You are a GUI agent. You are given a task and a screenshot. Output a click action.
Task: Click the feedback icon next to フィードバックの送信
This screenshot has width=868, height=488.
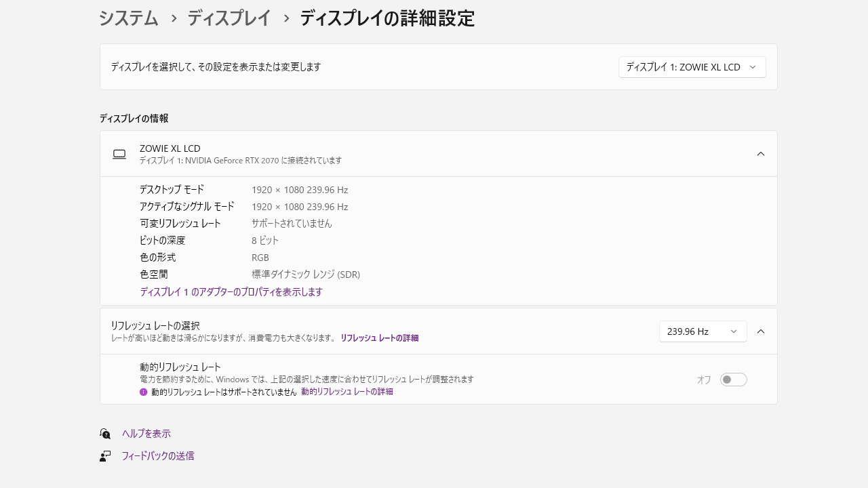(x=105, y=456)
